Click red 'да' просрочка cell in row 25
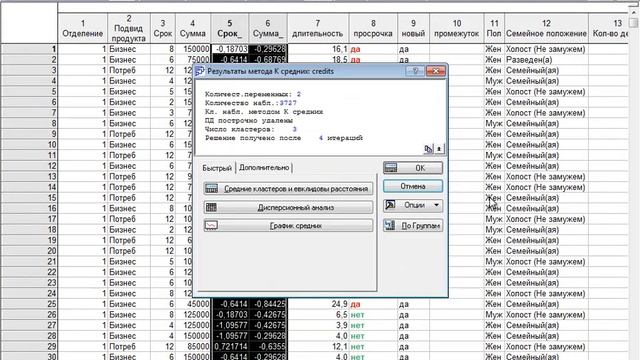The width and height of the screenshot is (640, 360). [x=373, y=304]
